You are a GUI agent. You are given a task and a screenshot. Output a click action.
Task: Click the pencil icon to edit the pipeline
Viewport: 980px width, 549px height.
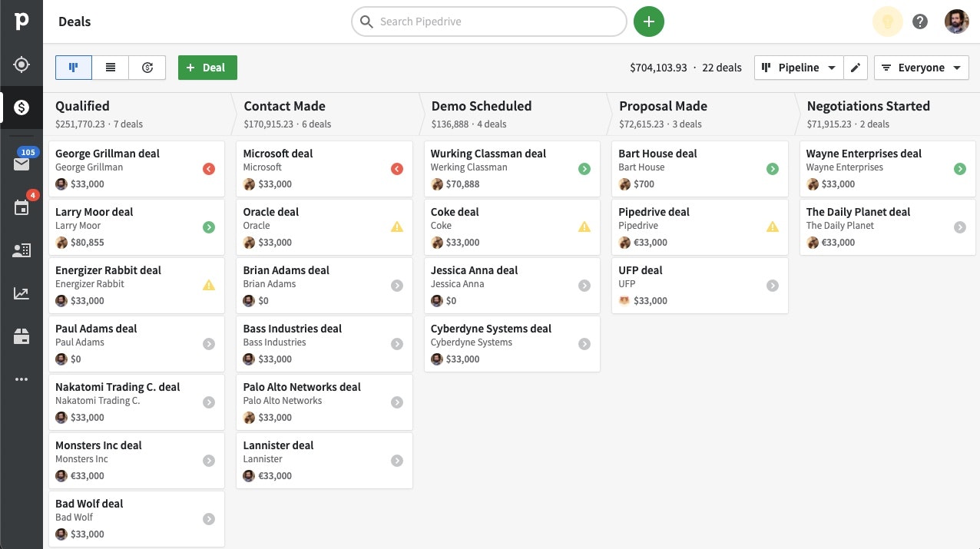click(855, 68)
